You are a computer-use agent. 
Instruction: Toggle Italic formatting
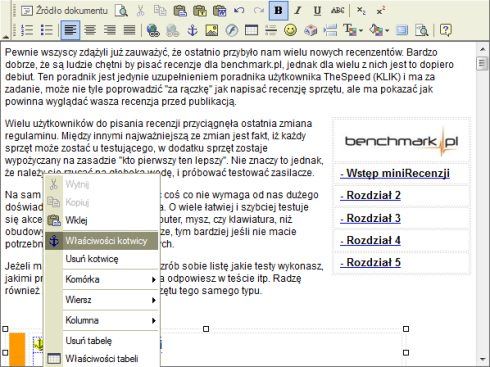point(298,11)
